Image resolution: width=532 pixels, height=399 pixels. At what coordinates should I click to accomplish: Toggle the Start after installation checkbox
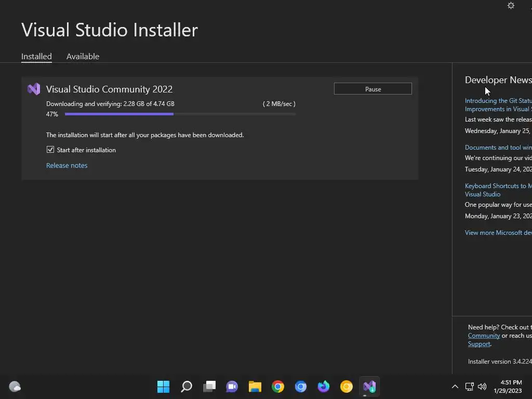(50, 150)
